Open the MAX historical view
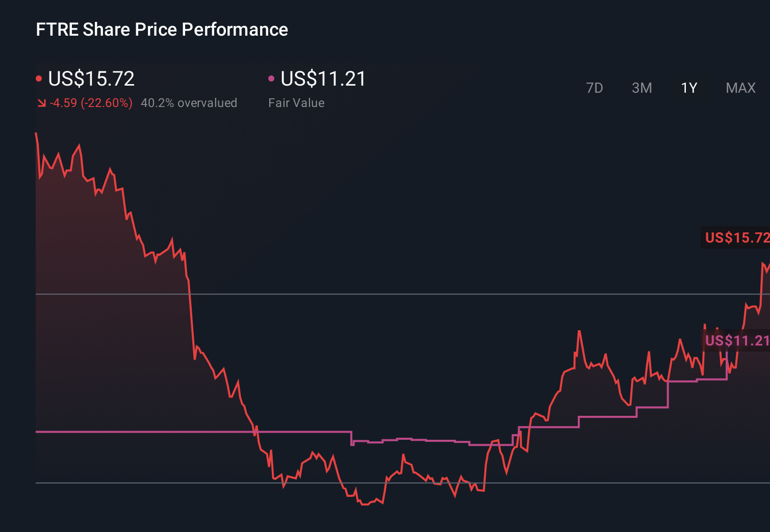 (x=740, y=88)
